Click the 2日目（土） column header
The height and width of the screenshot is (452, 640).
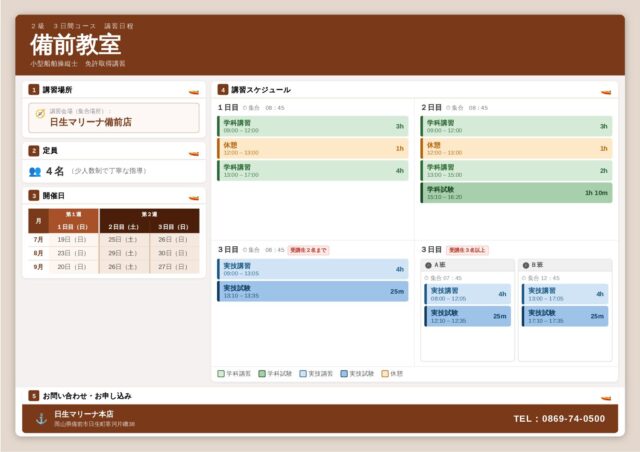[x=124, y=227]
